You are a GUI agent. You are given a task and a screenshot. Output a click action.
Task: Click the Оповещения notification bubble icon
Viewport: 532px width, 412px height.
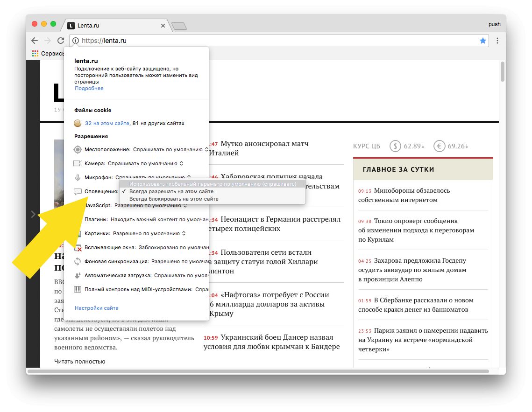[78, 191]
